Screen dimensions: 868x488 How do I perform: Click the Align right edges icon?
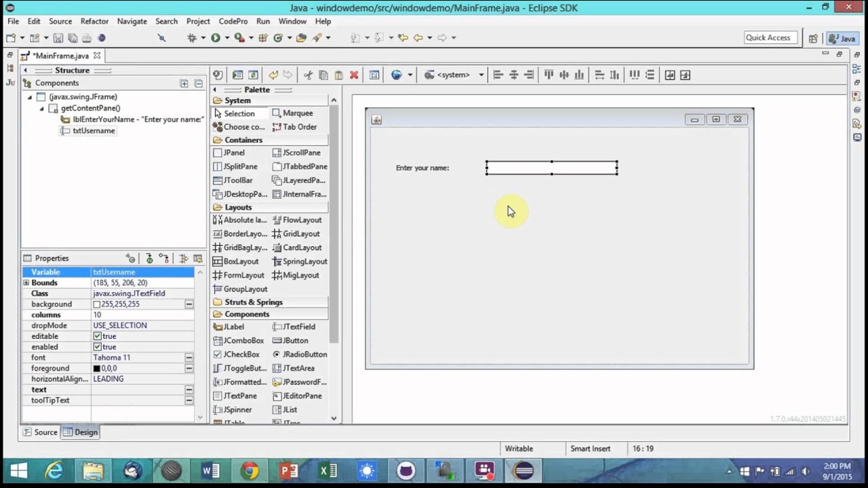pyautogui.click(x=529, y=75)
